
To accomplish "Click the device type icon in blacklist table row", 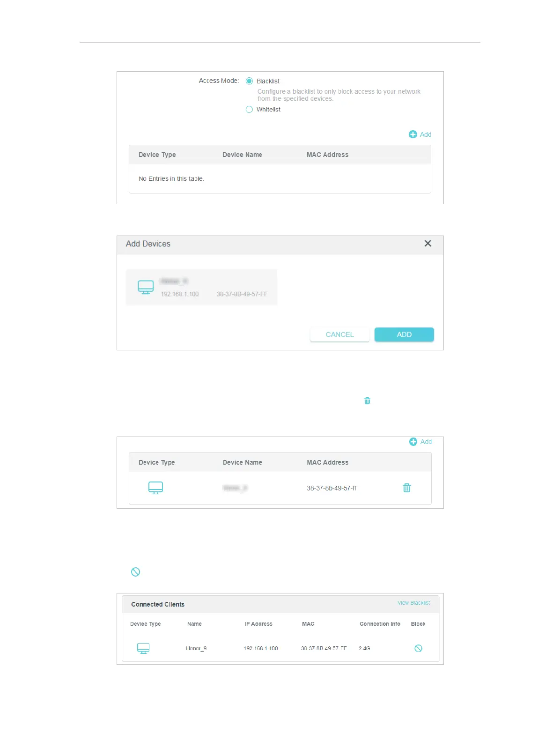I will (155, 488).
